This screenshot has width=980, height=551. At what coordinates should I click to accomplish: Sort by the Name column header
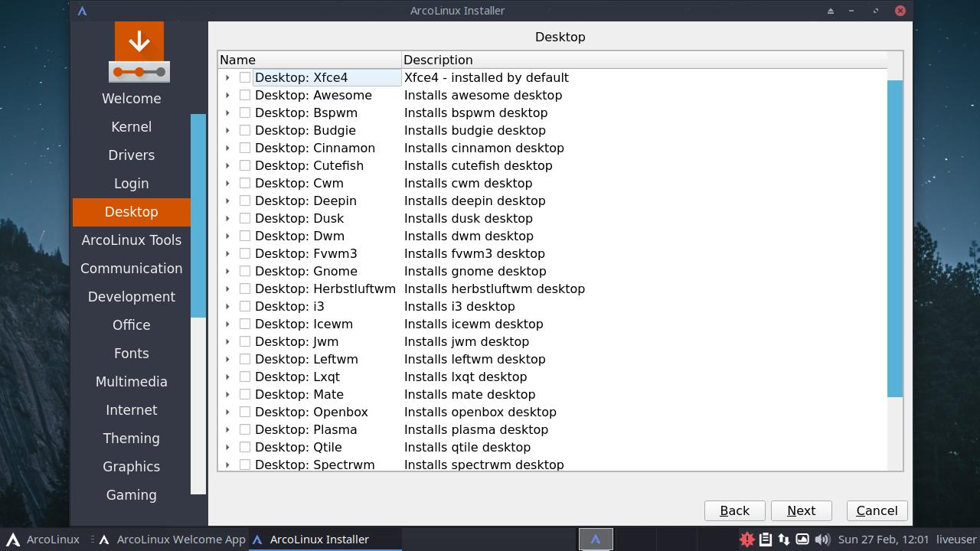[309, 60]
